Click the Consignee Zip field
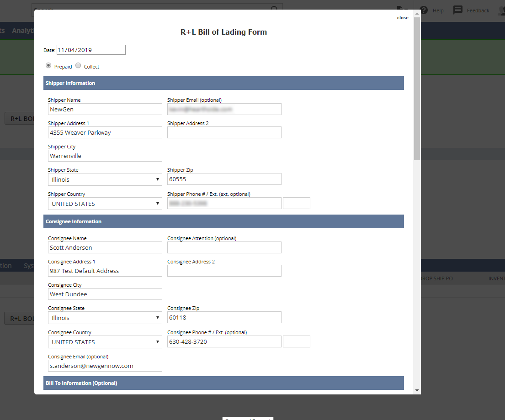505x420 pixels. [224, 317]
